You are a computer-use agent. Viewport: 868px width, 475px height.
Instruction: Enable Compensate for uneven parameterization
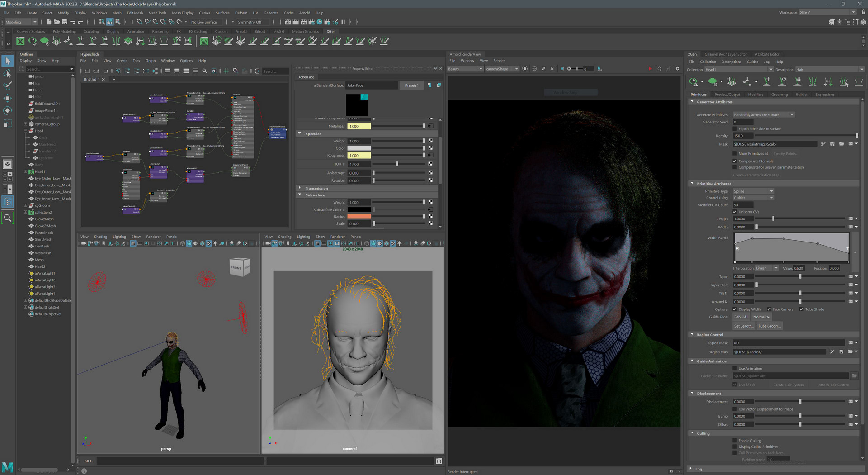pyautogui.click(x=735, y=167)
